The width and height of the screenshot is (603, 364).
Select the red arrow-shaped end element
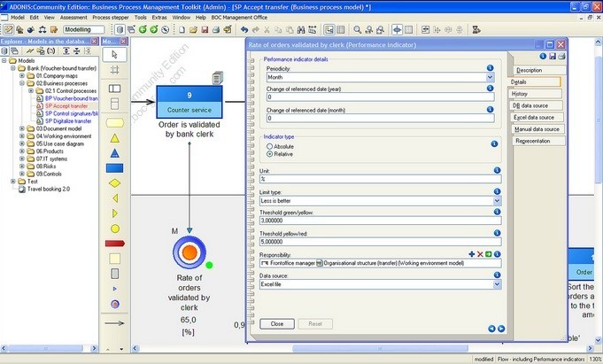click(114, 243)
